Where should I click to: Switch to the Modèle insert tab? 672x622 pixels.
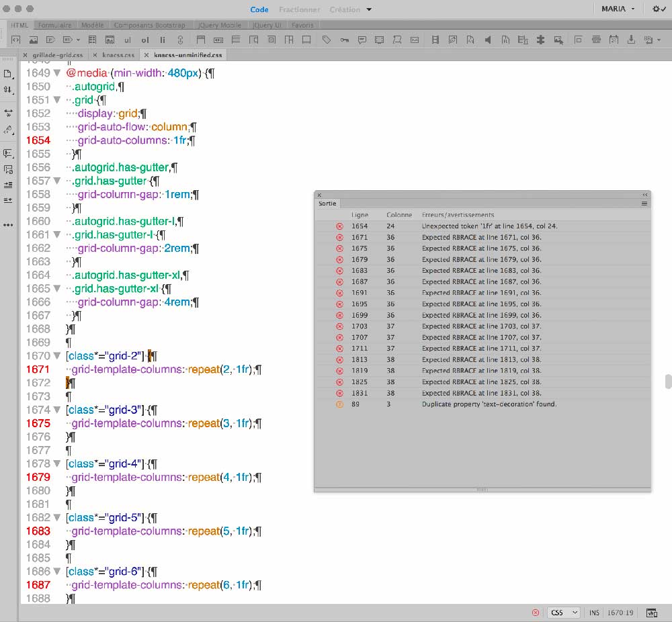93,26
